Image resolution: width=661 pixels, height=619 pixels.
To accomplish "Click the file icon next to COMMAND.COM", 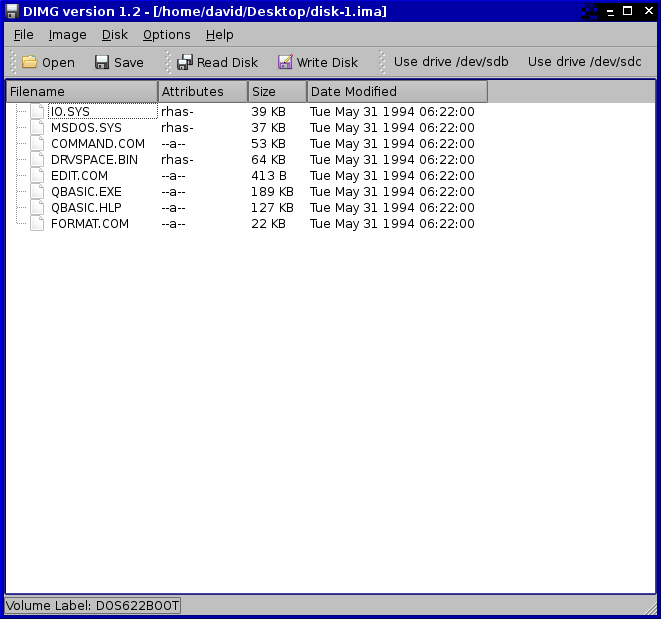I will (37, 143).
